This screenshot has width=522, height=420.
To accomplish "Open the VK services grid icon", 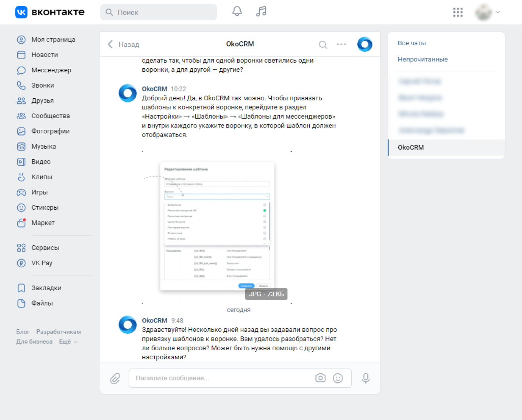I will click(458, 12).
